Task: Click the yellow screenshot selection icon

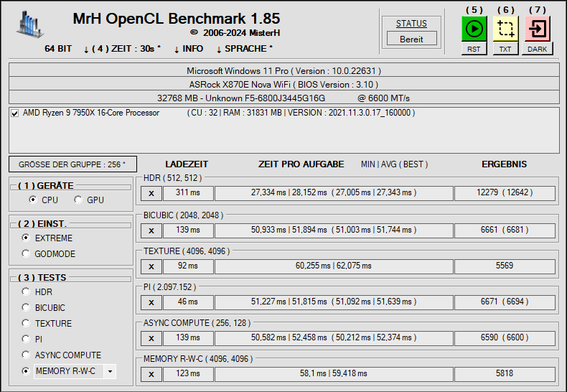Action: [x=505, y=29]
